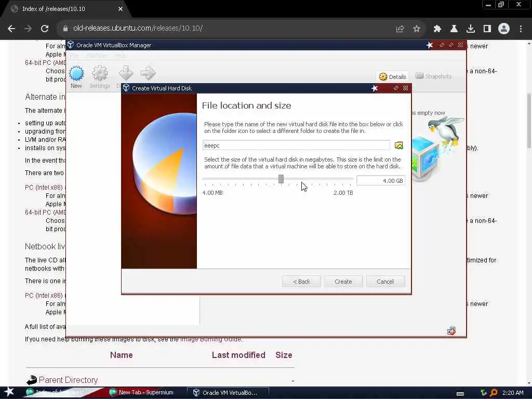The width and height of the screenshot is (532, 399).
Task: Click the folder icon to choose disk location
Action: tap(399, 145)
